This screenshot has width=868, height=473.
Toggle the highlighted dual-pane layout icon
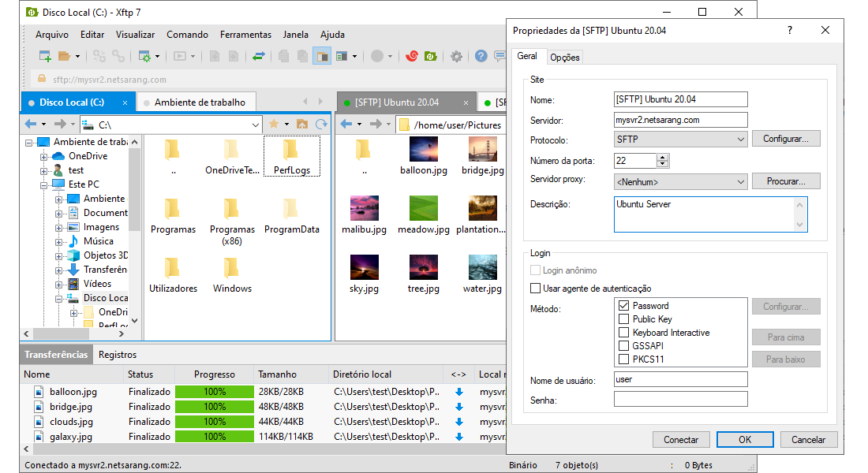(x=322, y=56)
